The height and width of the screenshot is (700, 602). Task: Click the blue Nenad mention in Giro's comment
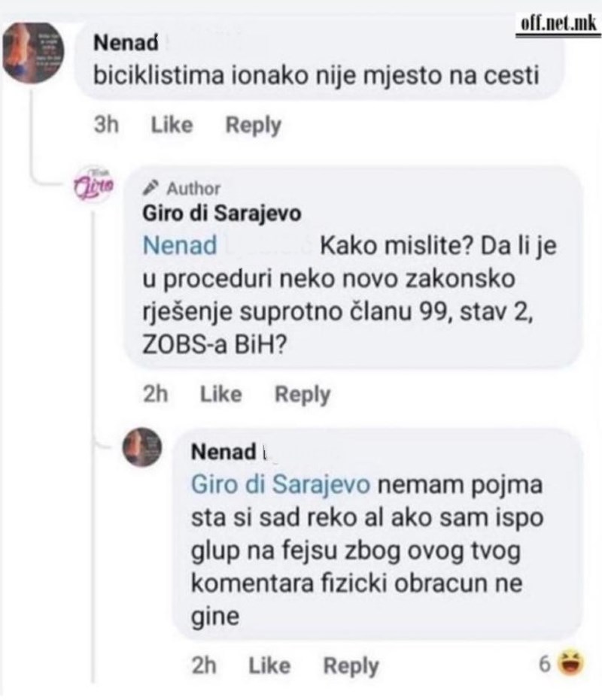pyautogui.click(x=179, y=246)
